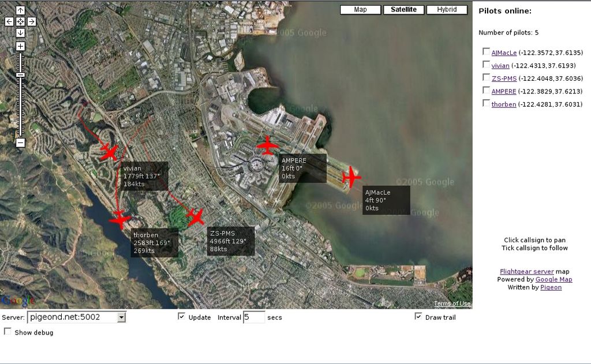
Task: Click the AMPERE red airplane marker
Action: (x=267, y=145)
